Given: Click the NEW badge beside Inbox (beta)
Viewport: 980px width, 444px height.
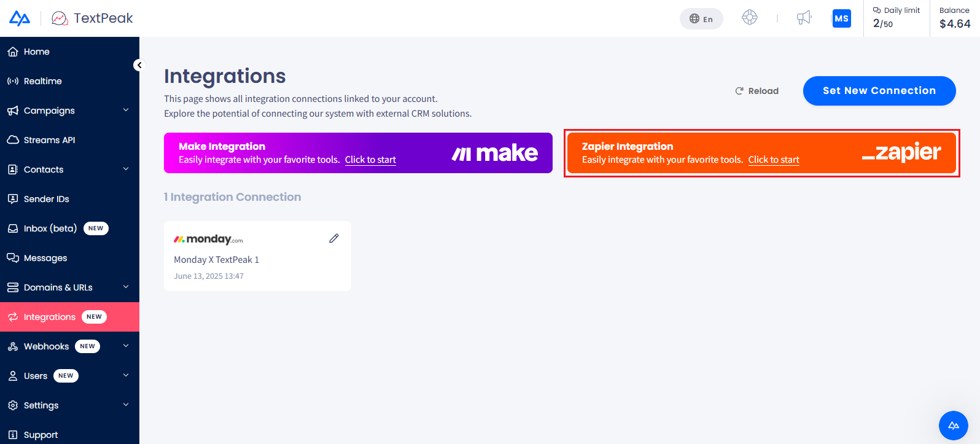Looking at the screenshot, I should coord(96,228).
